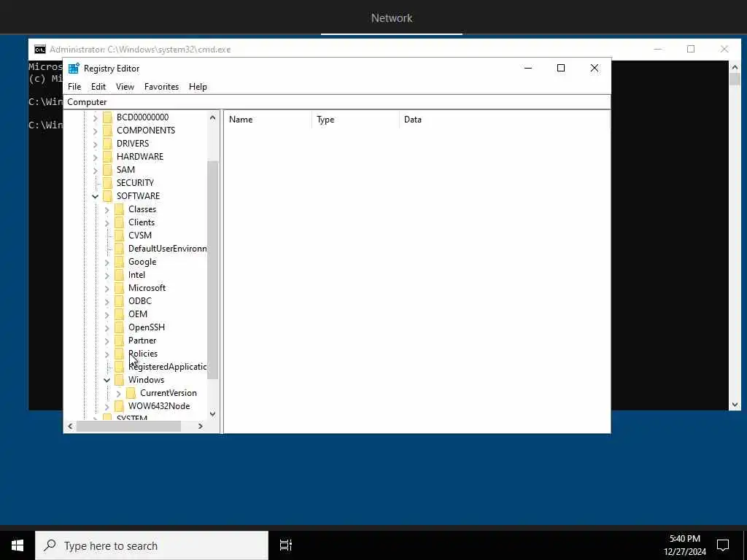Viewport: 747px width, 560px height.
Task: Maximize the Registry Editor window
Action: tap(561, 68)
